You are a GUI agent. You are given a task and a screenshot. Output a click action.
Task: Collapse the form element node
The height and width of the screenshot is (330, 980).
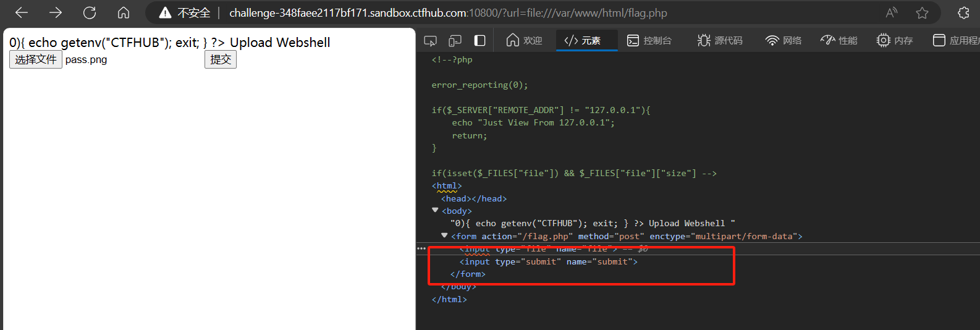click(444, 235)
